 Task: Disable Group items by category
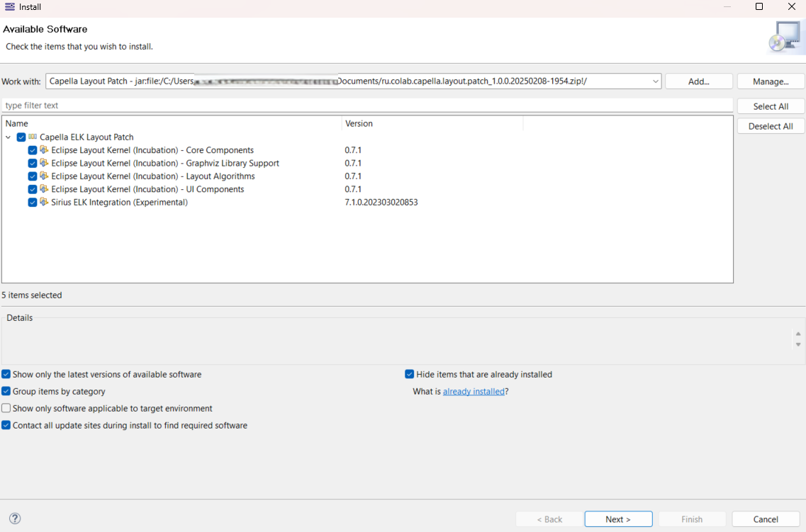[6, 391]
